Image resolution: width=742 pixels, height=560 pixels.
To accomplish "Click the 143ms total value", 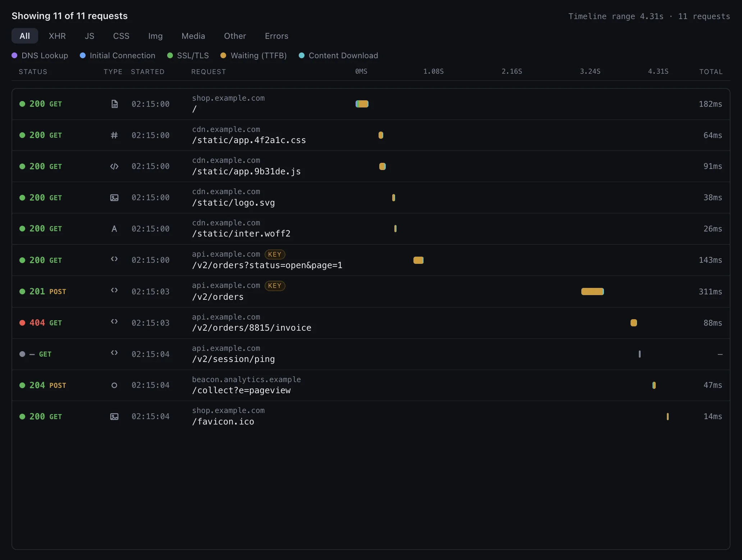I will [x=710, y=260].
